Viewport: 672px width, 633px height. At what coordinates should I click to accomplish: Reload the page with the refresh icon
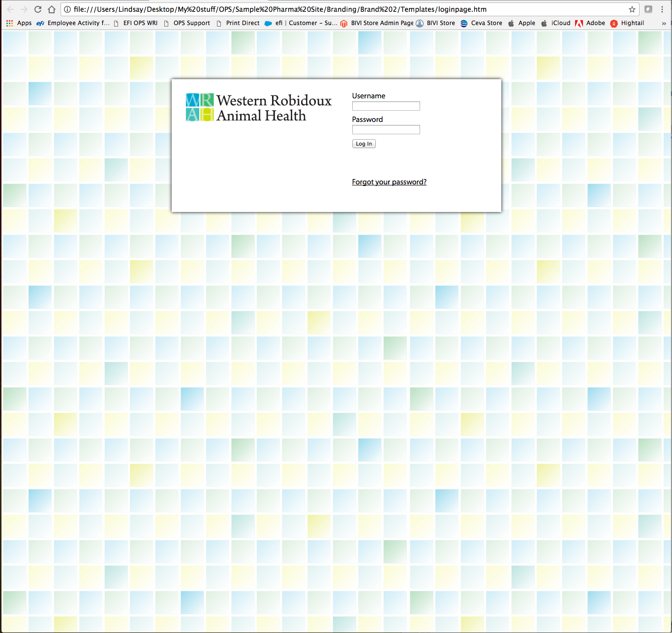[x=38, y=9]
